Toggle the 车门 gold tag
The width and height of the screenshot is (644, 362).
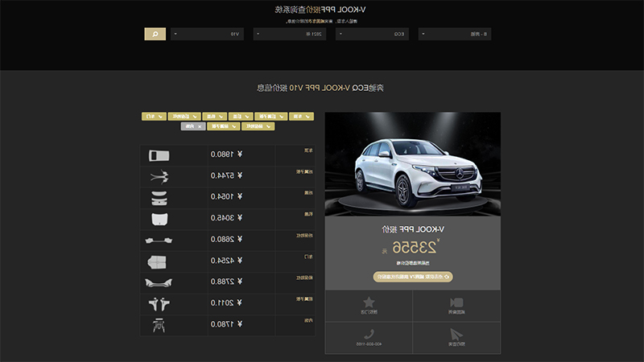pyautogui.click(x=154, y=117)
